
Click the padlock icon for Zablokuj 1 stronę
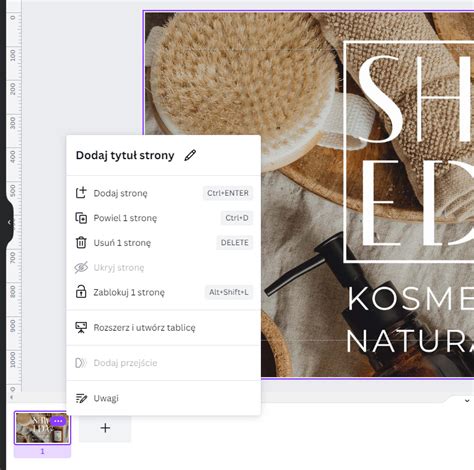(x=81, y=292)
